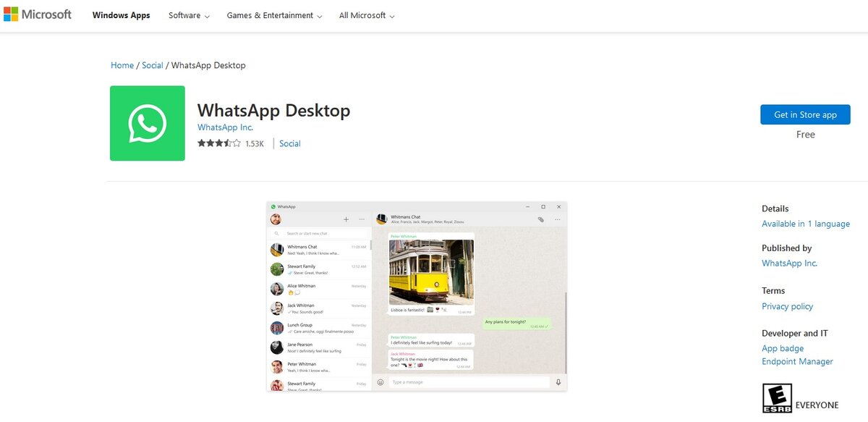Expand the Software dropdown menu
This screenshot has height=422, width=868.
tap(189, 15)
